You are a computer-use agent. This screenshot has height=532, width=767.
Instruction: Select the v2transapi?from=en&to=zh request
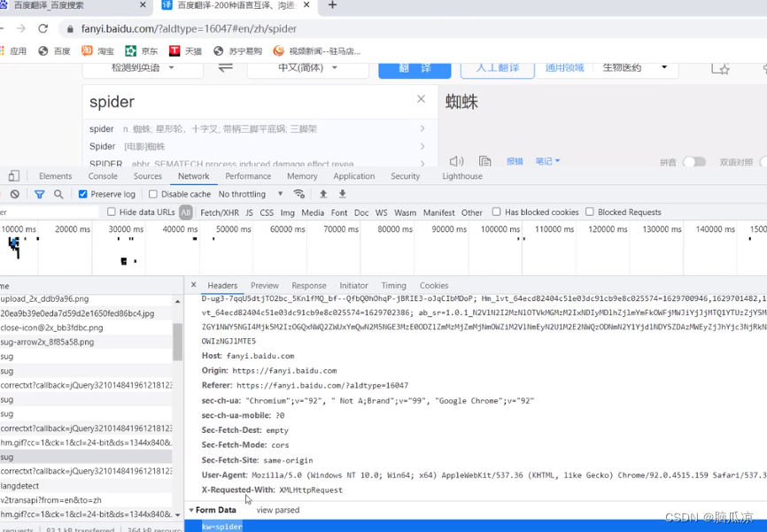[x=86, y=500]
